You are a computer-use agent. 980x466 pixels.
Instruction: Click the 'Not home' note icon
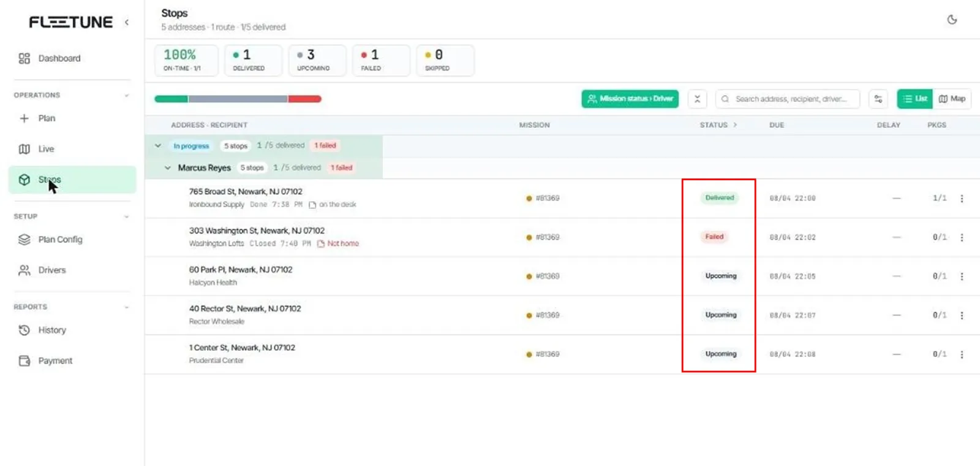[321, 244]
